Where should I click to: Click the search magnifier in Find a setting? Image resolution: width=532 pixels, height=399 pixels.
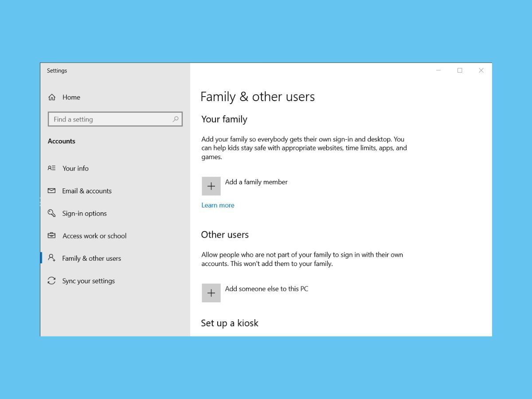pyautogui.click(x=176, y=119)
